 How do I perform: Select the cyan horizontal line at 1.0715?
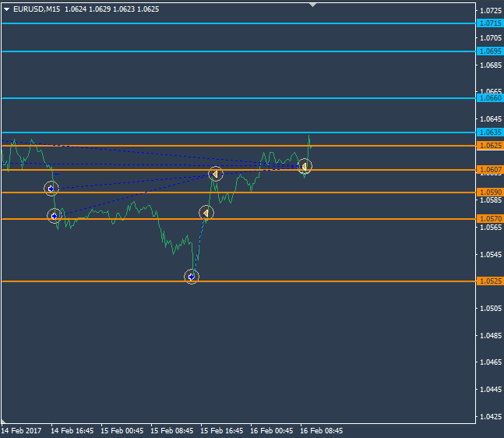click(238, 23)
